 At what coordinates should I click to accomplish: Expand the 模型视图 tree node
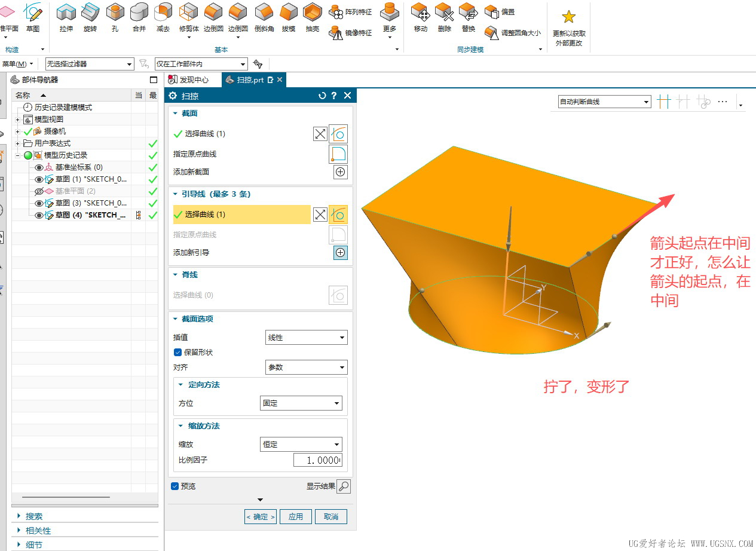(18, 120)
